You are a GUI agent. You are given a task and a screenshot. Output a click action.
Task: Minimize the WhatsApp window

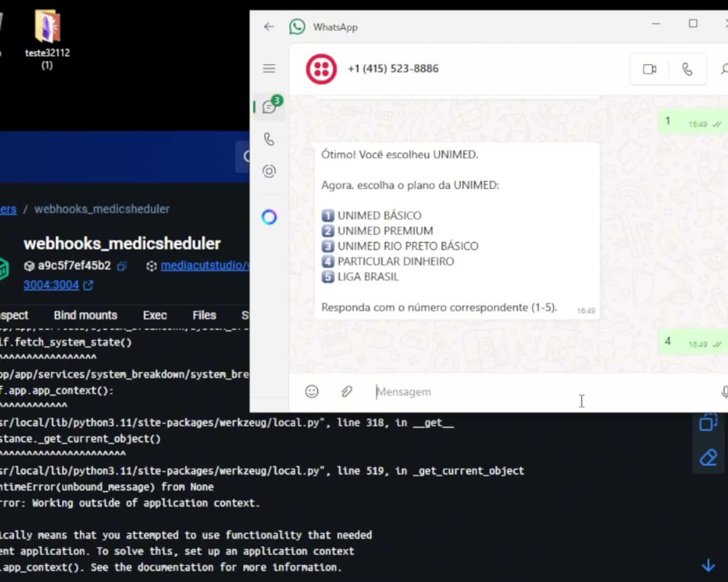tap(656, 23)
